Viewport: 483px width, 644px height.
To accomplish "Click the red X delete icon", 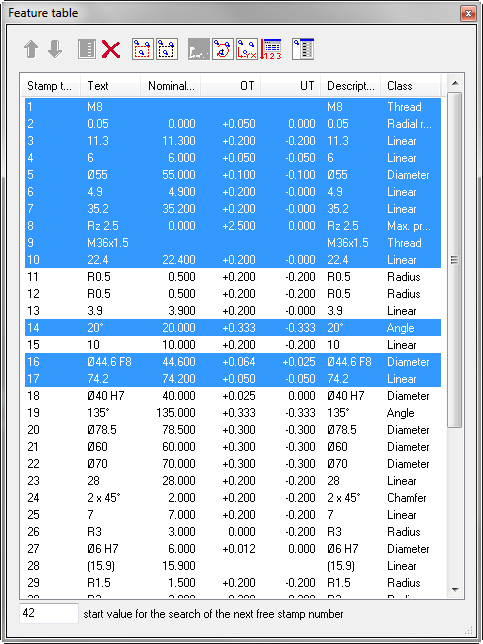I will pyautogui.click(x=111, y=50).
